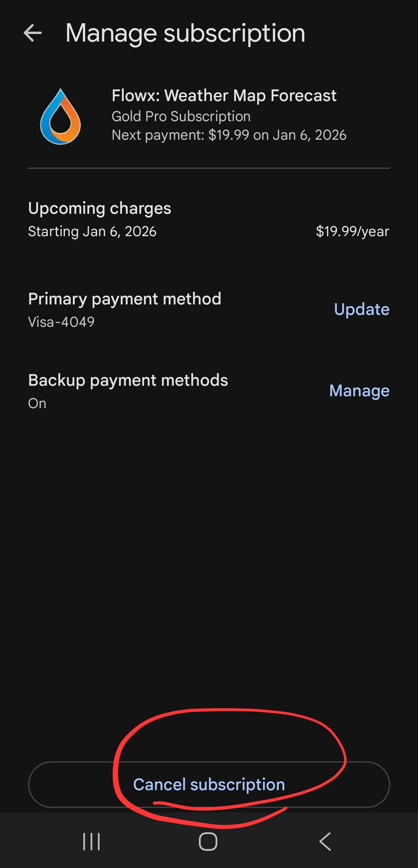Tap the backup payment On status

[x=37, y=404]
